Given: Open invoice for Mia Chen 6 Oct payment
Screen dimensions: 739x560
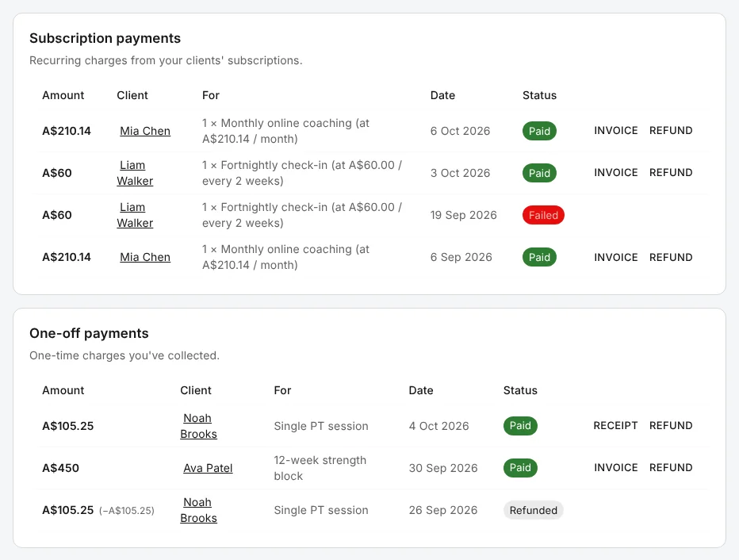Looking at the screenshot, I should click(x=615, y=131).
